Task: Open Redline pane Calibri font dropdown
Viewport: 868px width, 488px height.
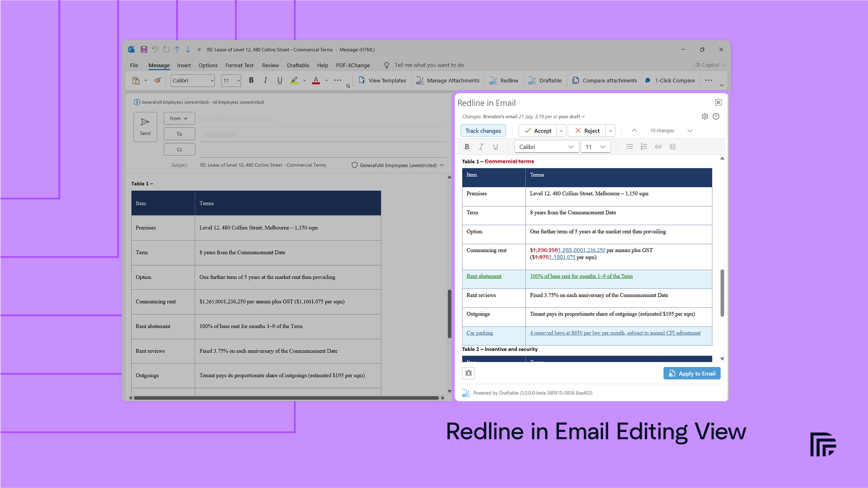Action: 547,147
